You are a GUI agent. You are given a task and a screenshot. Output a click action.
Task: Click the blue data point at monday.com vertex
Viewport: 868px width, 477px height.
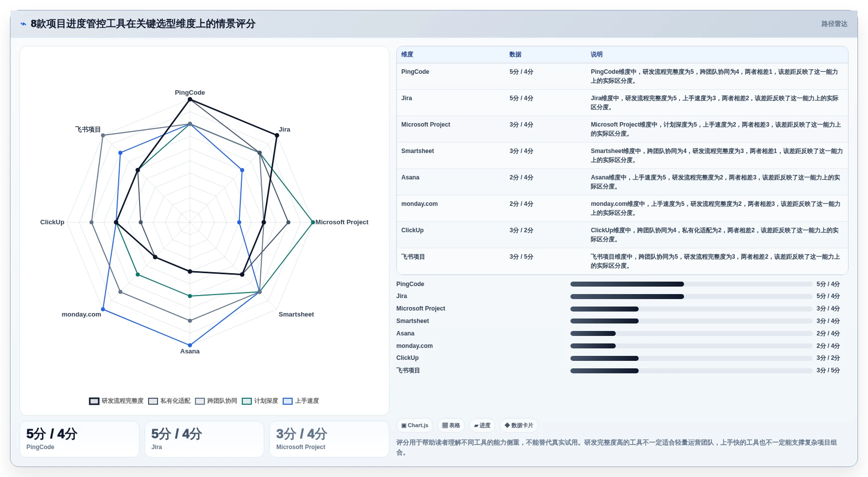tap(103, 309)
